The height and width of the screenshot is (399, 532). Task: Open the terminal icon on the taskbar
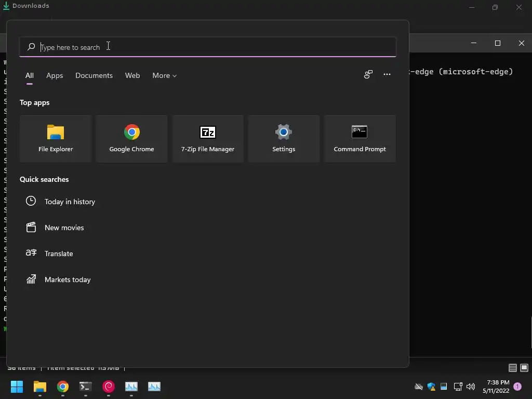(x=86, y=387)
